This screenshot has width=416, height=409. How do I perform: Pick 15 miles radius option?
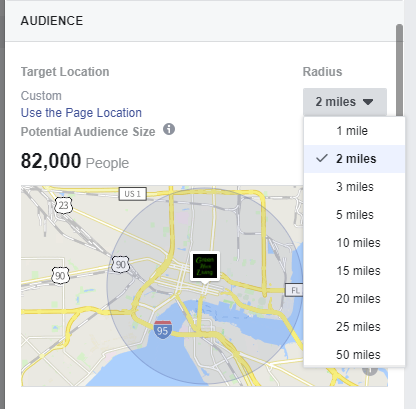tap(354, 271)
